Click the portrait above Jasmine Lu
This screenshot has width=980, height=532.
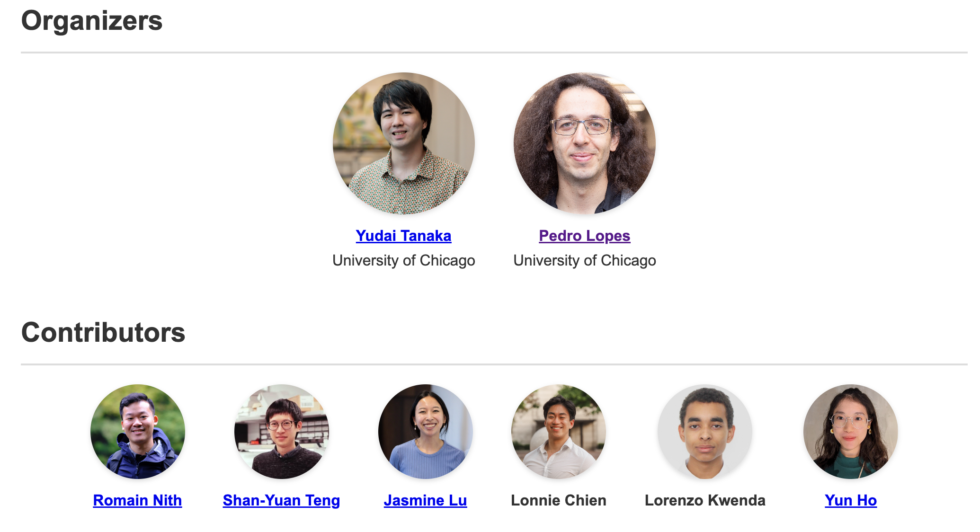(x=426, y=432)
